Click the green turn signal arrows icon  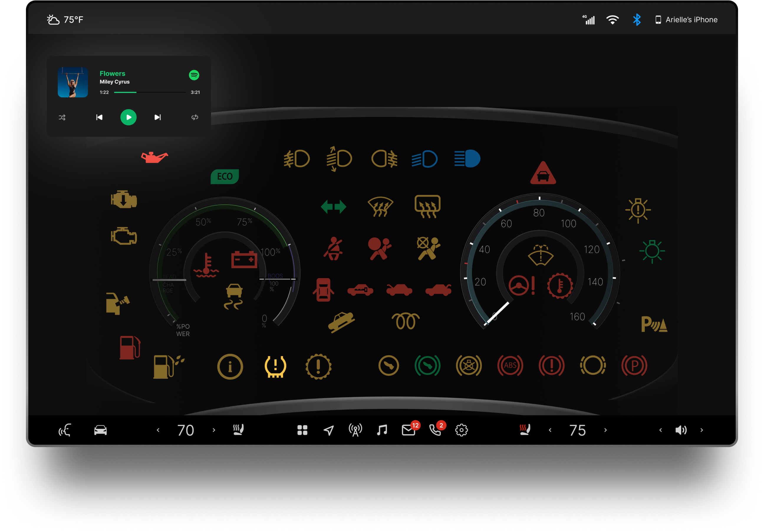pos(333,207)
